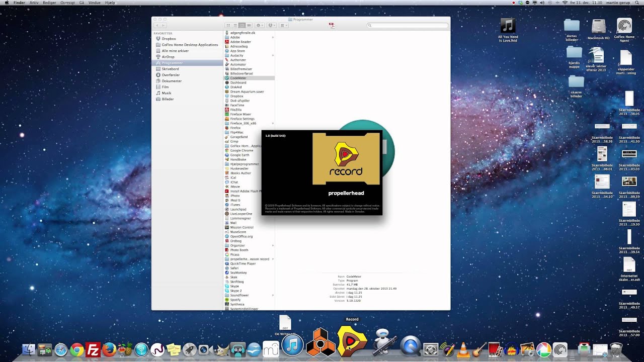
Task: Expand the Soundflower folder arrow
Action: [273, 295]
